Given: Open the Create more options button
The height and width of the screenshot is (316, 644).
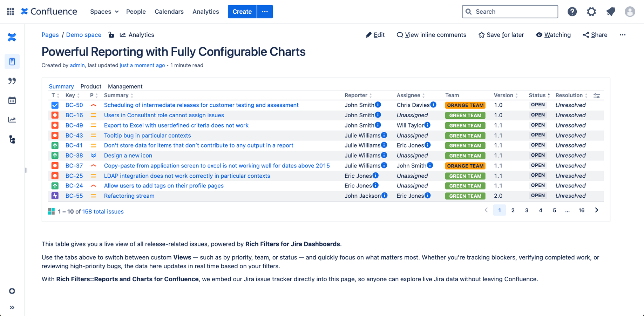Looking at the screenshot, I should click(x=265, y=12).
